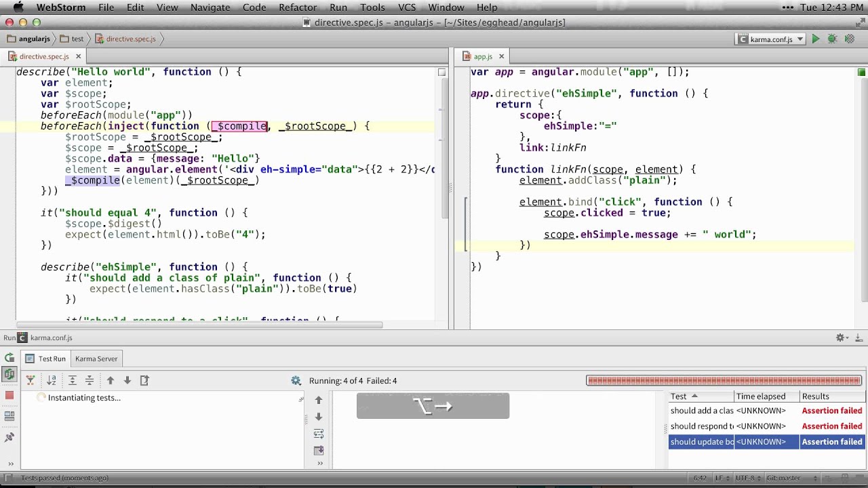Click directive.spec.js breadcrumb

coord(125,39)
